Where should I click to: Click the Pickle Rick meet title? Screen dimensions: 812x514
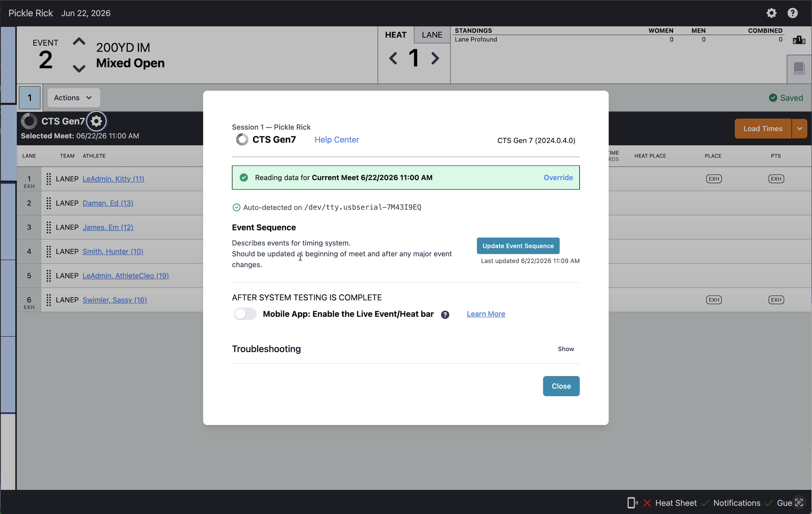(x=31, y=13)
